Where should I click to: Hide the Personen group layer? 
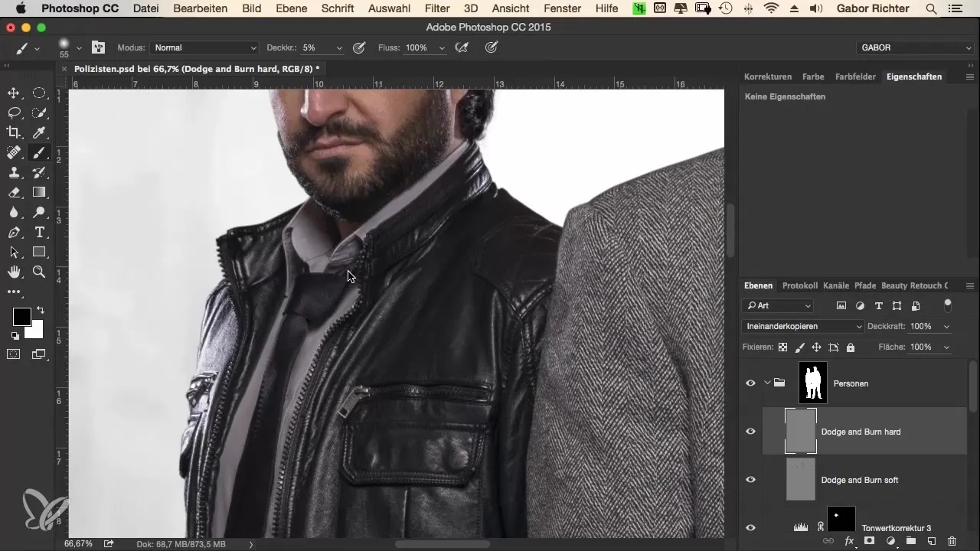click(x=750, y=383)
